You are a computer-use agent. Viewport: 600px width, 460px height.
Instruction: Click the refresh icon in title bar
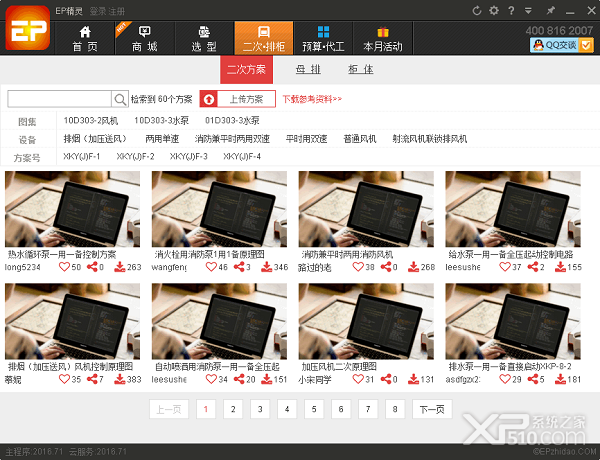pyautogui.click(x=476, y=11)
